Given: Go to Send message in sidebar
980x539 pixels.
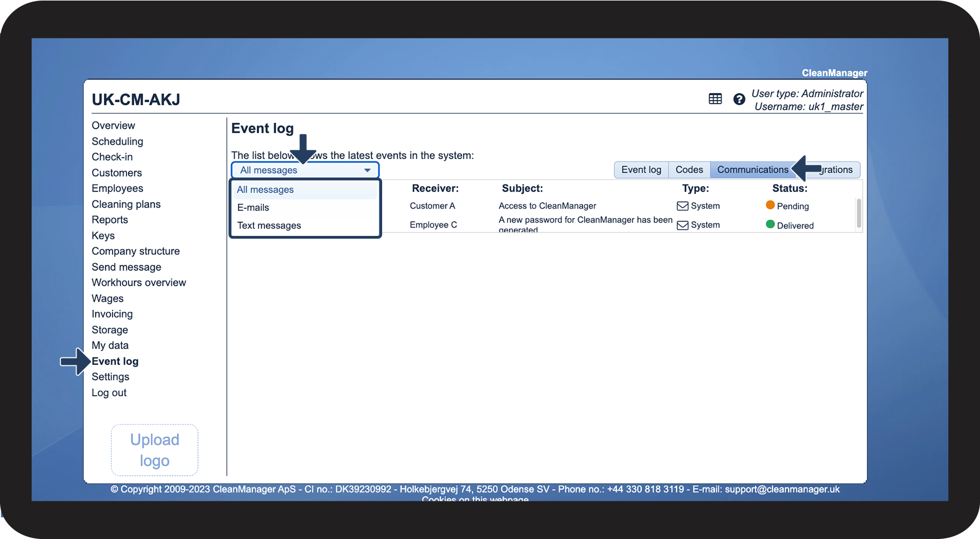Looking at the screenshot, I should [126, 267].
